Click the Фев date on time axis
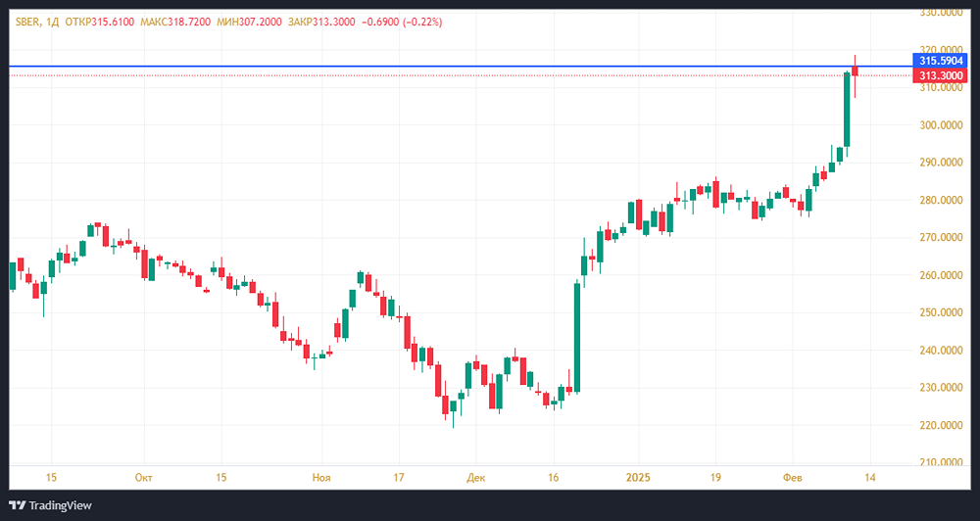This screenshot has width=980, height=521. click(x=793, y=477)
